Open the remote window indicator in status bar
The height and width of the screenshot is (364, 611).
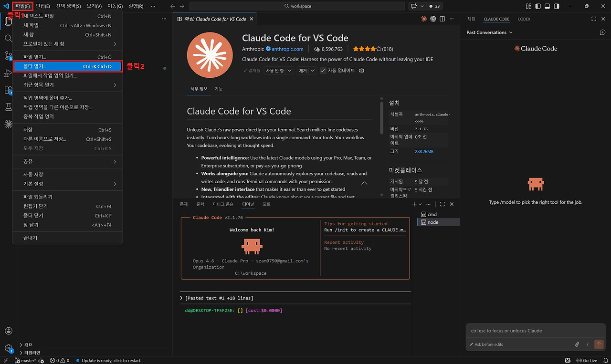6,361
